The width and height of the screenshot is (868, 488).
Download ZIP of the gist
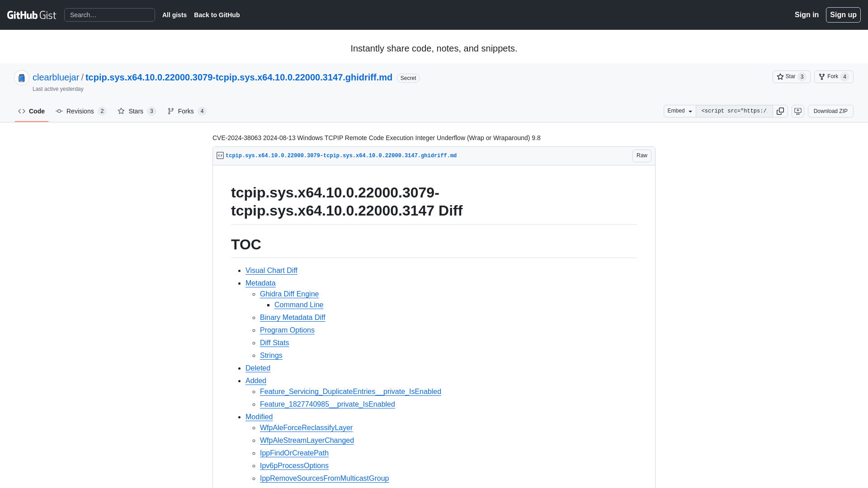(x=830, y=111)
